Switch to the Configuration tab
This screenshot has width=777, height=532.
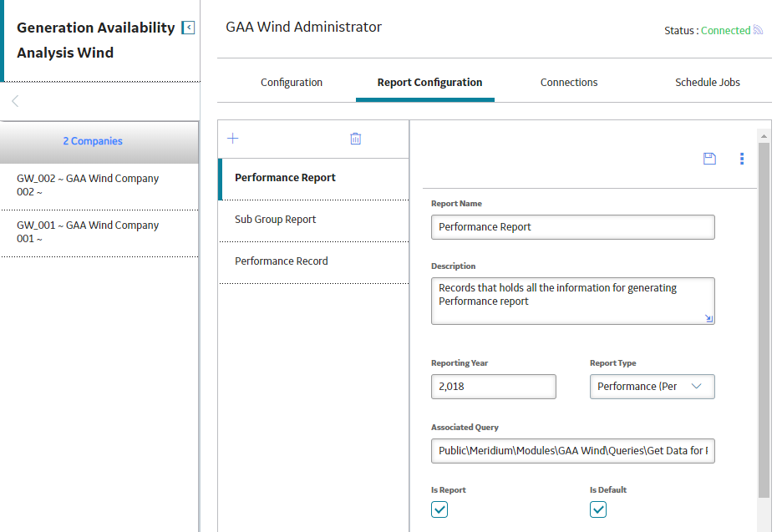pos(292,82)
